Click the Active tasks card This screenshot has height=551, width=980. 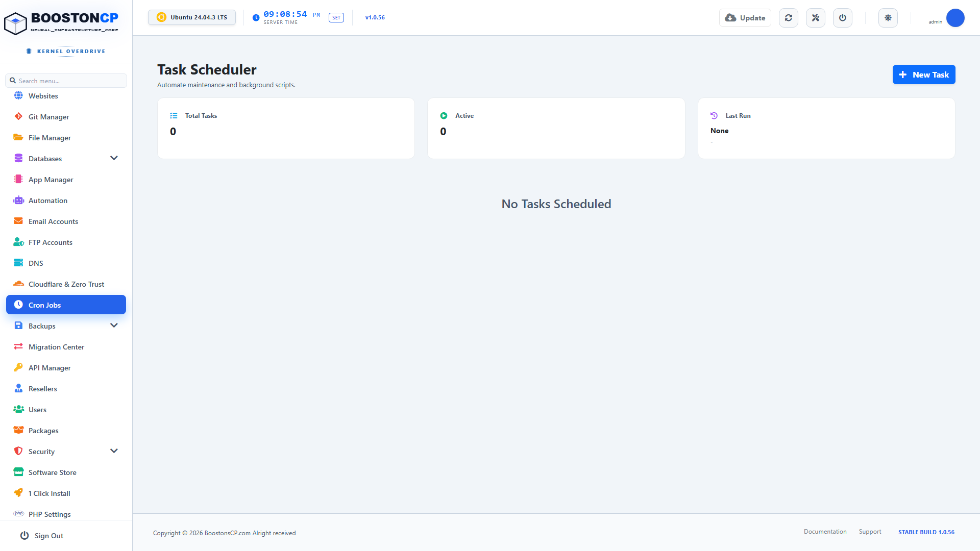click(x=556, y=128)
